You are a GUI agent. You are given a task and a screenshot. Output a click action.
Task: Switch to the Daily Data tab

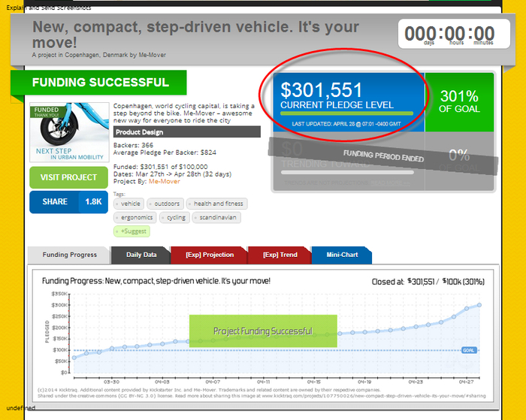[x=141, y=255]
